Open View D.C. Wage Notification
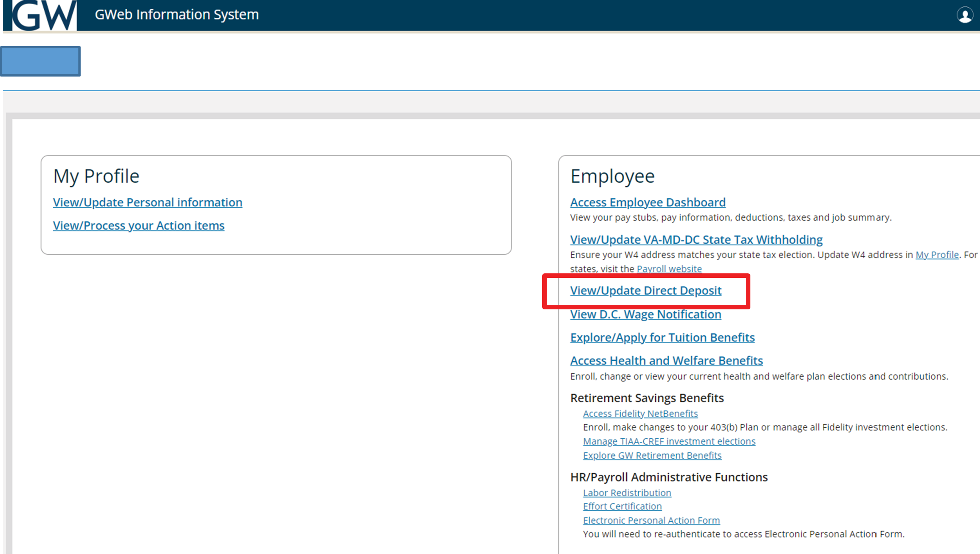This screenshot has height=554, width=980. click(x=645, y=314)
